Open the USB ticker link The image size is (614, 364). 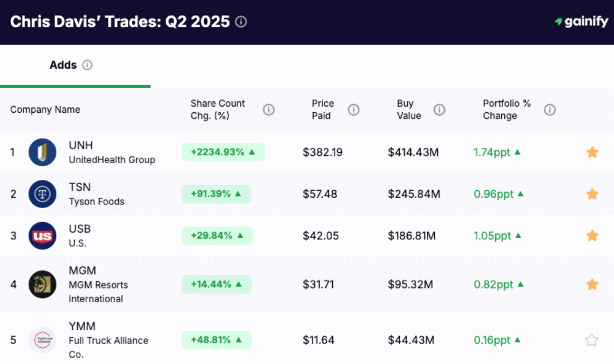coord(80,229)
